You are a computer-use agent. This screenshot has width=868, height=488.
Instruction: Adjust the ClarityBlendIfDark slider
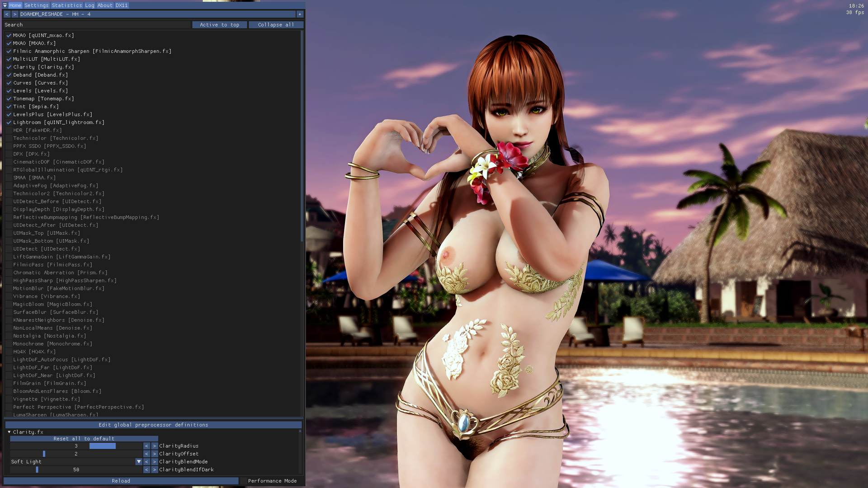click(x=76, y=470)
